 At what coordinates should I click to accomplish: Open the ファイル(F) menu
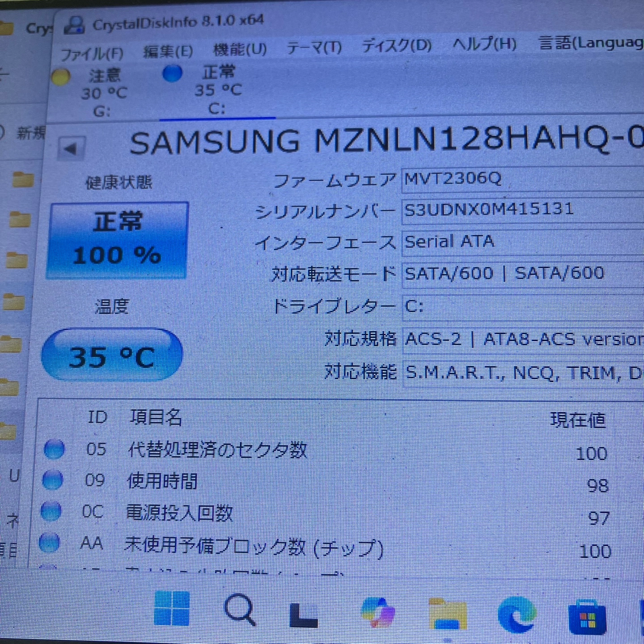[x=92, y=54]
